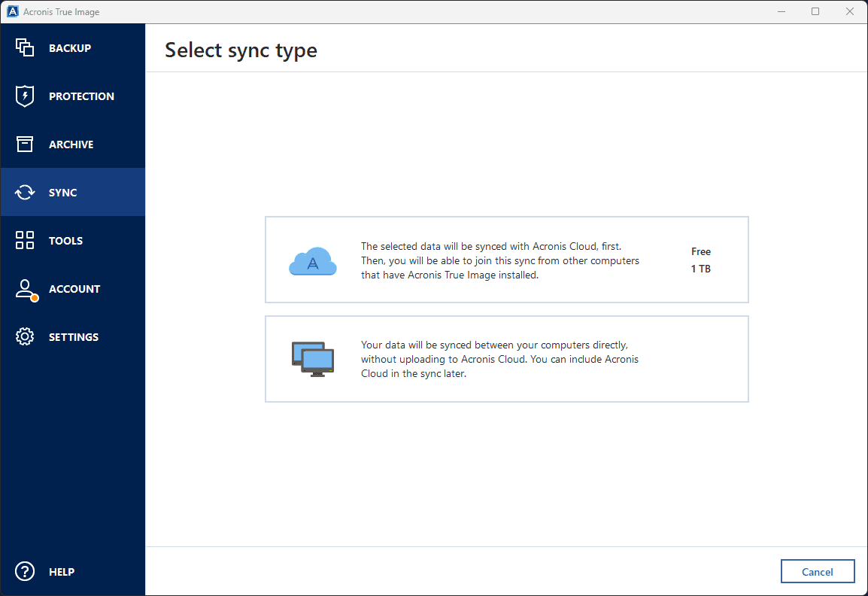
Task: Click the Free 1 TB label
Action: click(700, 260)
